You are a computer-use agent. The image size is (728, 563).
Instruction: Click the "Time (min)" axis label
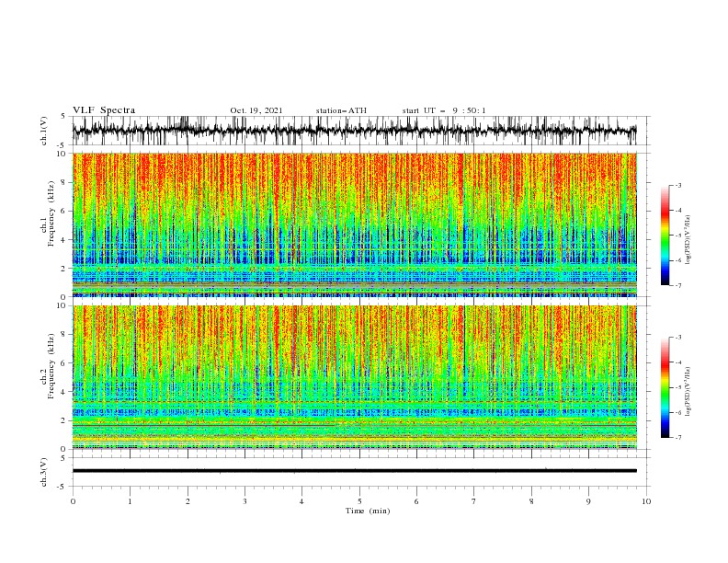tap(368, 511)
